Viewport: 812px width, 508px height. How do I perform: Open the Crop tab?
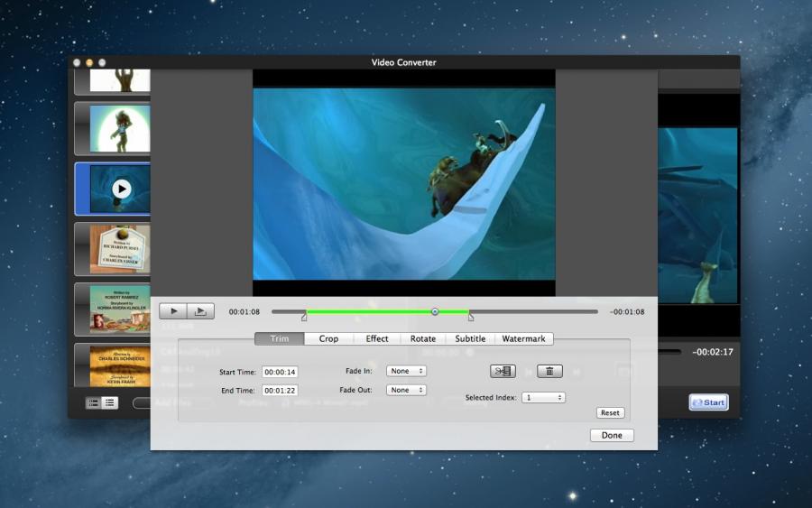point(328,338)
